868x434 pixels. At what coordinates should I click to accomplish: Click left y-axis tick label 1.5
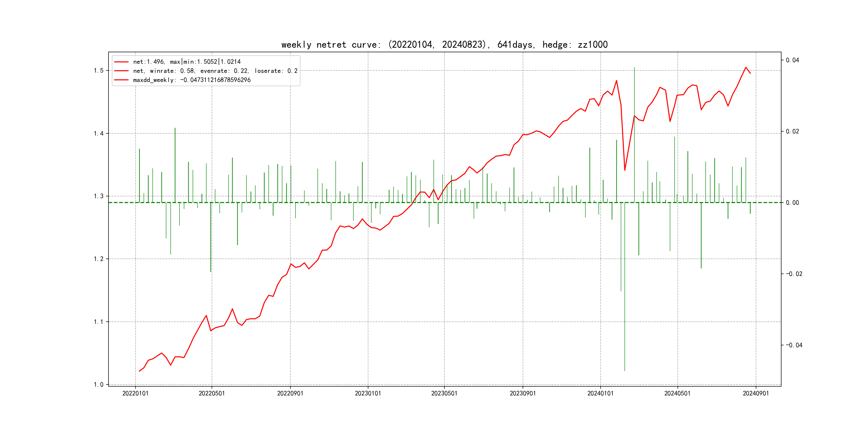point(98,70)
